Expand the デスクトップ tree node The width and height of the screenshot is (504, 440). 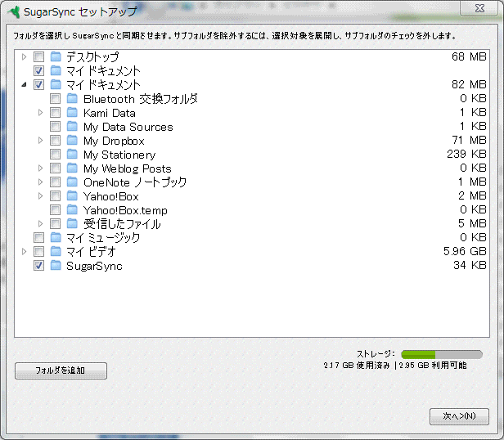tap(24, 57)
